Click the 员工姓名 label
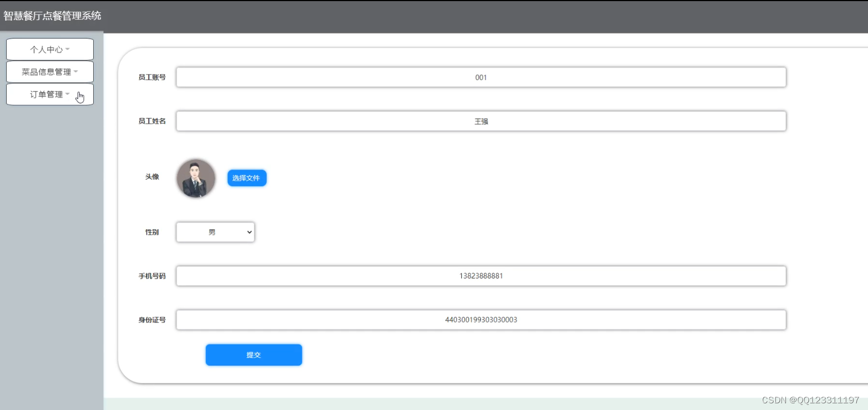The height and width of the screenshot is (410, 868). 152,121
